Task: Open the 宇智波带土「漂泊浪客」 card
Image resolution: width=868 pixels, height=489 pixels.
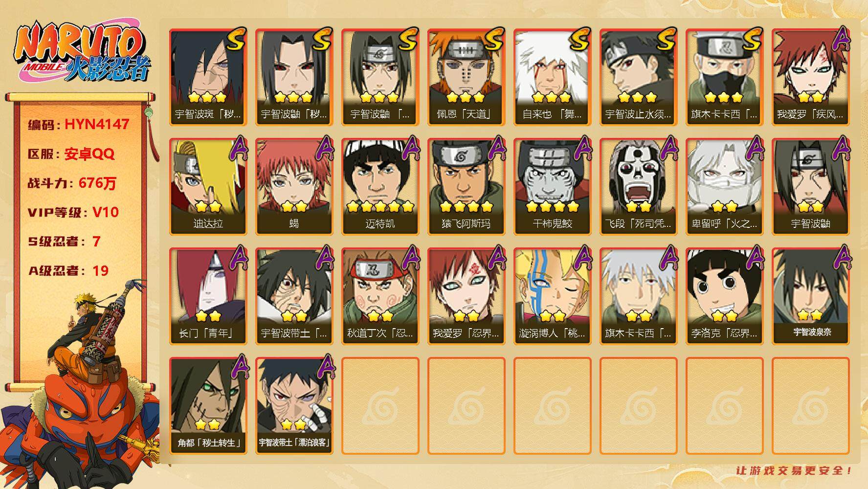Action: pyautogui.click(x=294, y=405)
